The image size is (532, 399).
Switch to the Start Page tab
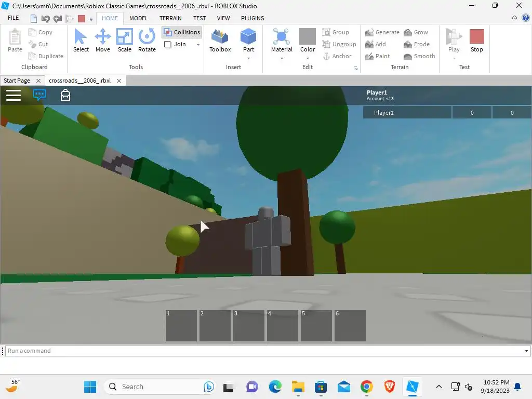point(17,81)
